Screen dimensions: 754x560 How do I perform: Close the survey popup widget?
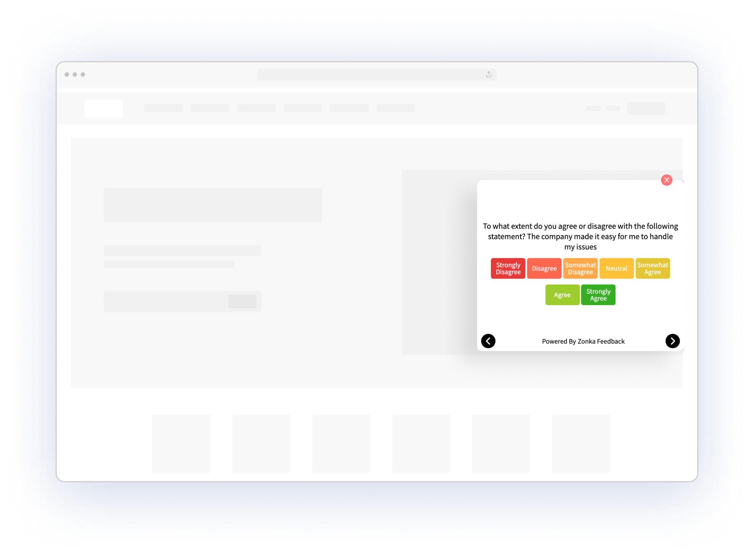point(666,180)
